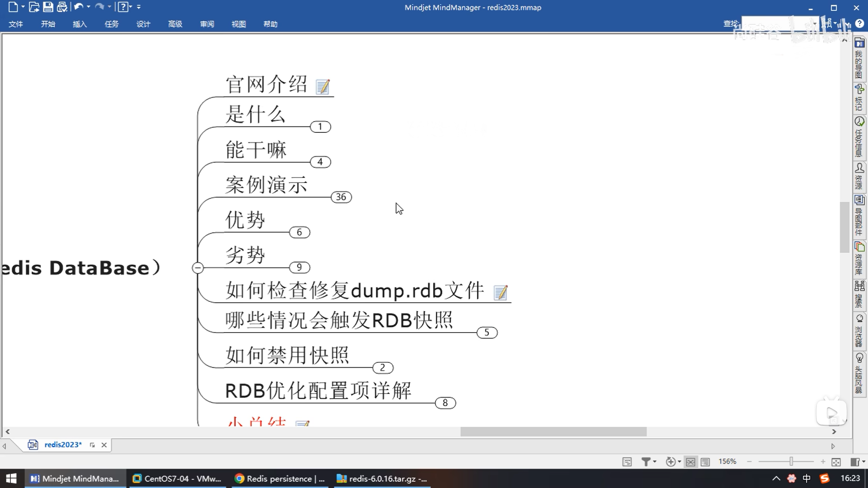Open the notes icon beside 官网介绍
This screenshot has width=868, height=488.
point(322,86)
